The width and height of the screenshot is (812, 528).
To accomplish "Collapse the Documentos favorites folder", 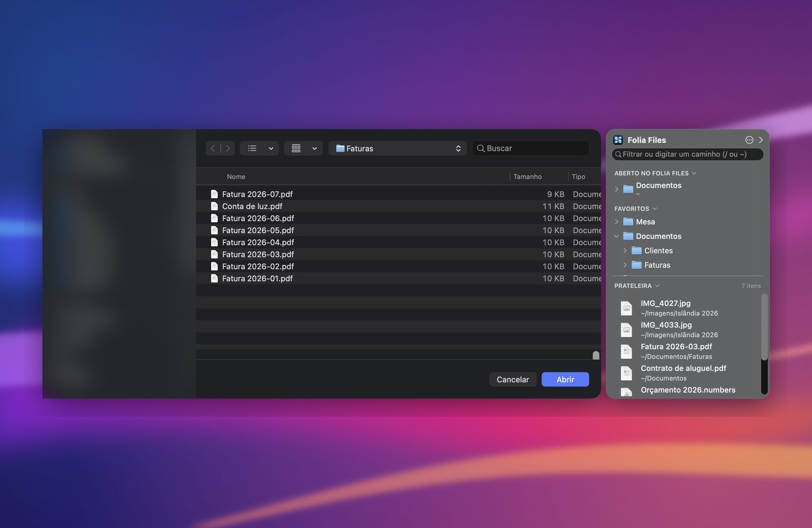I will pos(617,236).
